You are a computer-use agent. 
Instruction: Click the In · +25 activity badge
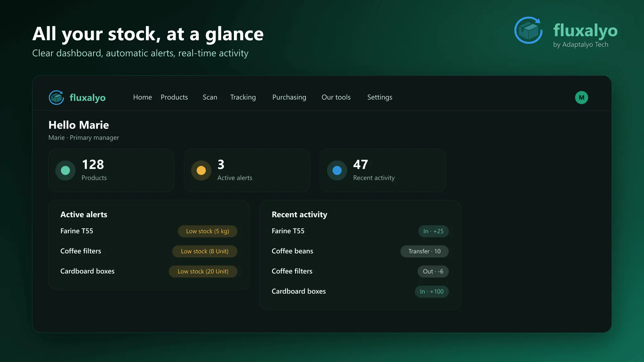[x=433, y=231]
